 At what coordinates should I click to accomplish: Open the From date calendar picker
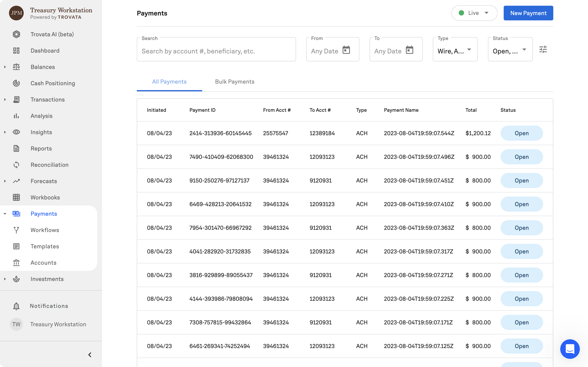click(346, 50)
